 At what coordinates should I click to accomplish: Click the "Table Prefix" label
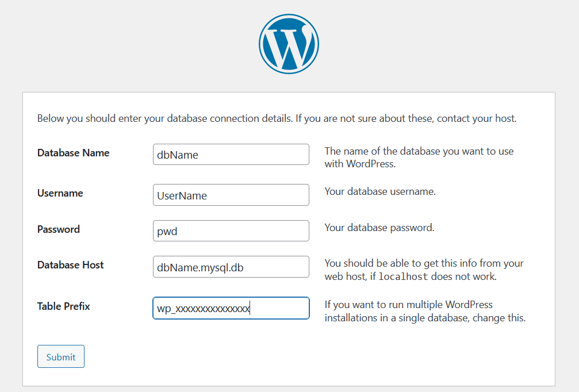pyautogui.click(x=63, y=306)
